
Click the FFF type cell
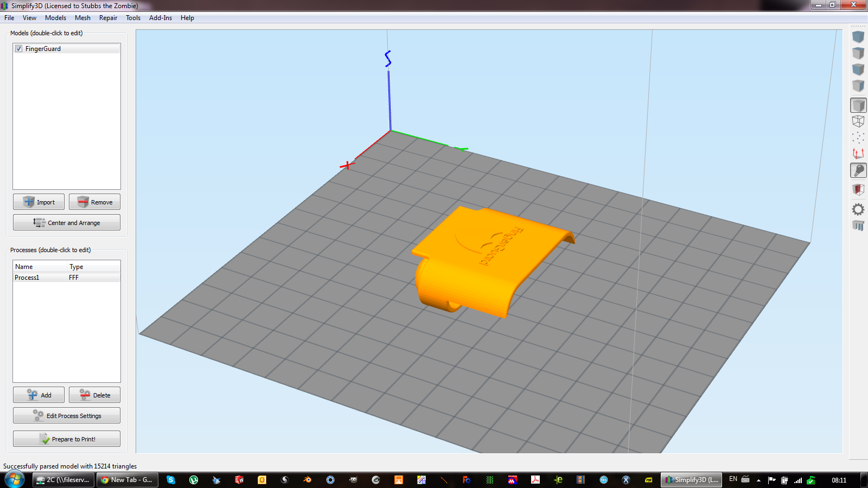[x=74, y=278]
